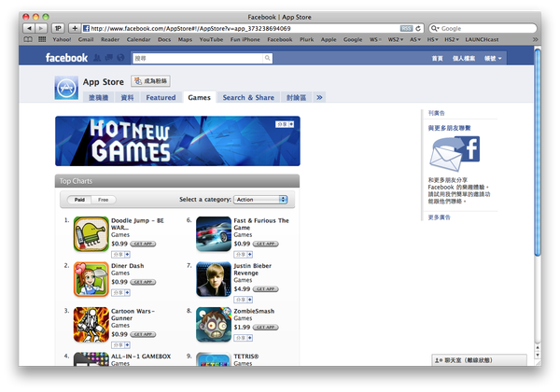The width and height of the screenshot is (560, 392).
Task: Switch to the Search & Share tab
Action: pyautogui.click(x=248, y=97)
